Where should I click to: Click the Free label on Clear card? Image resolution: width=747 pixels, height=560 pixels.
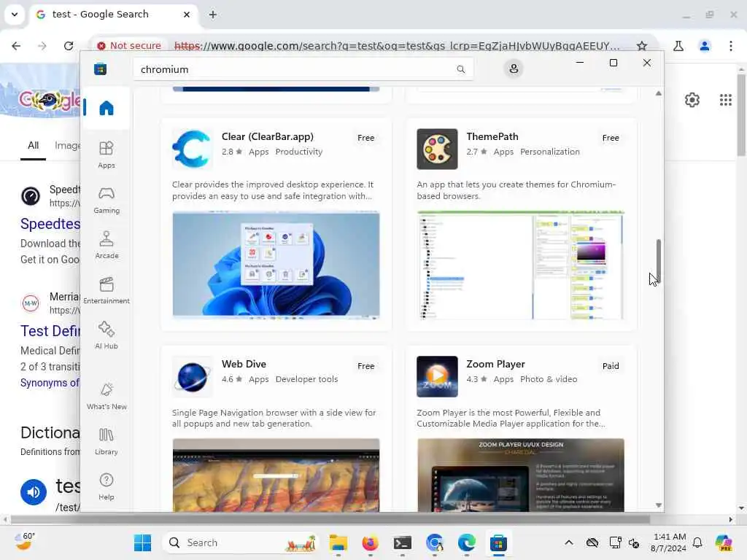pos(366,138)
